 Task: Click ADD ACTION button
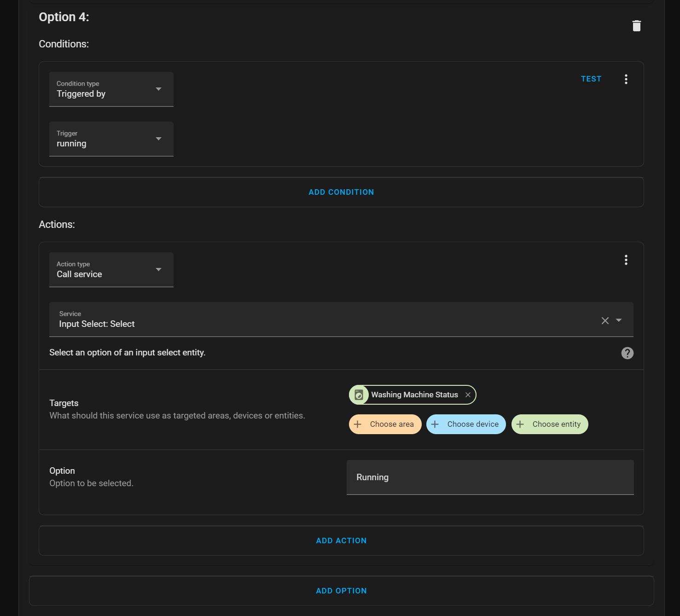pyautogui.click(x=341, y=541)
